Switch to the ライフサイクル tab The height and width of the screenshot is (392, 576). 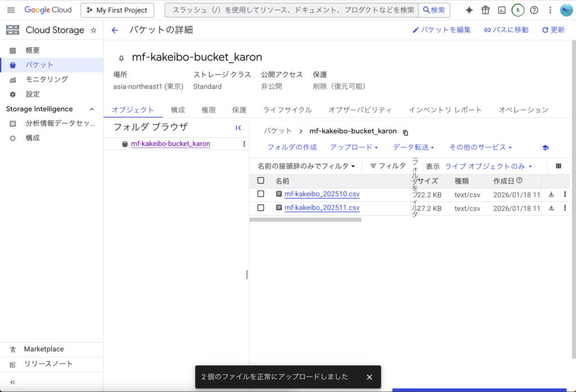287,110
